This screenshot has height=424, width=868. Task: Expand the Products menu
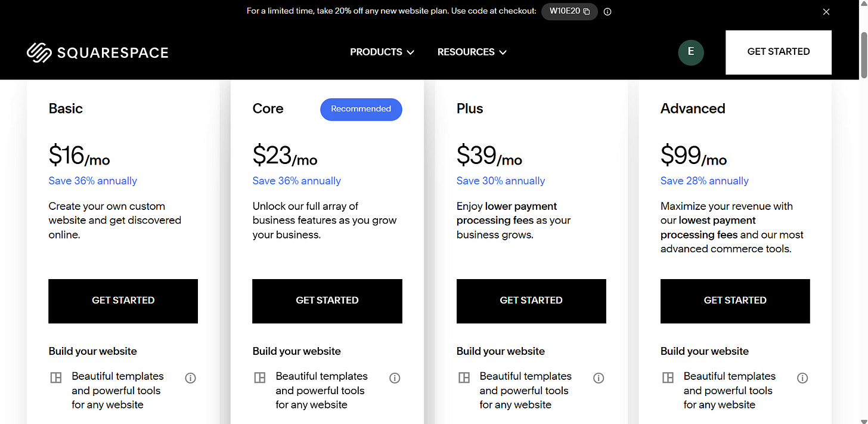coord(382,52)
